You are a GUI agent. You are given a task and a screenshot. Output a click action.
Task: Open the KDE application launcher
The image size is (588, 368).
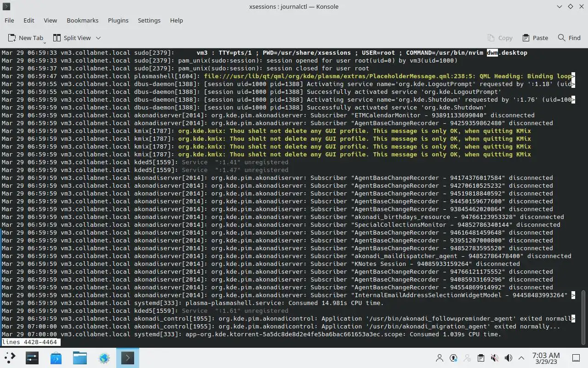click(10, 358)
